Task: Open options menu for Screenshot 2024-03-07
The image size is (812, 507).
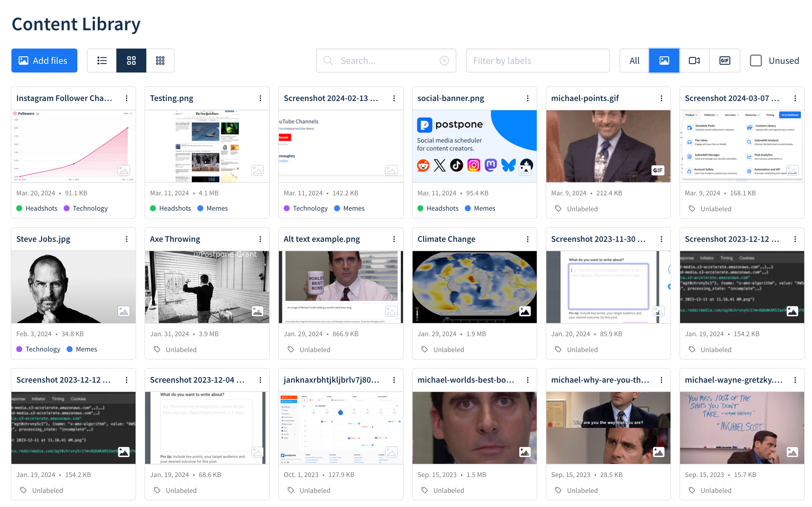Action: [795, 98]
